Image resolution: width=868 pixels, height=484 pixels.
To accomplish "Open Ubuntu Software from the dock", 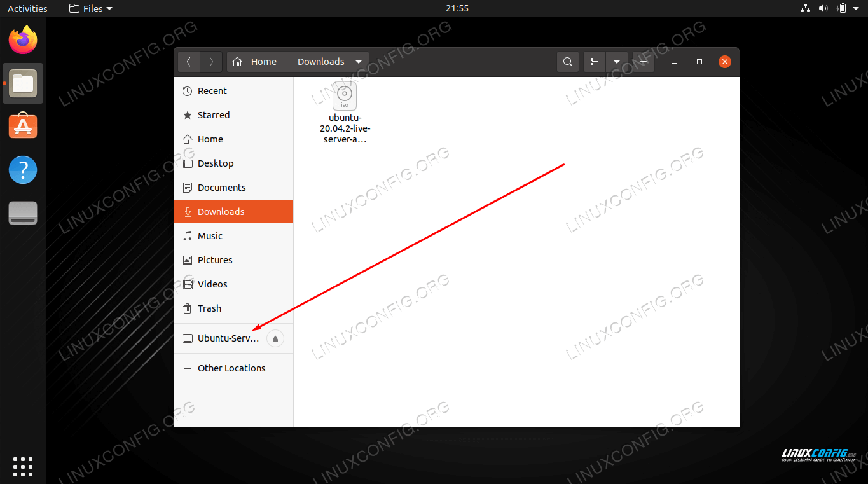I will coord(23,127).
